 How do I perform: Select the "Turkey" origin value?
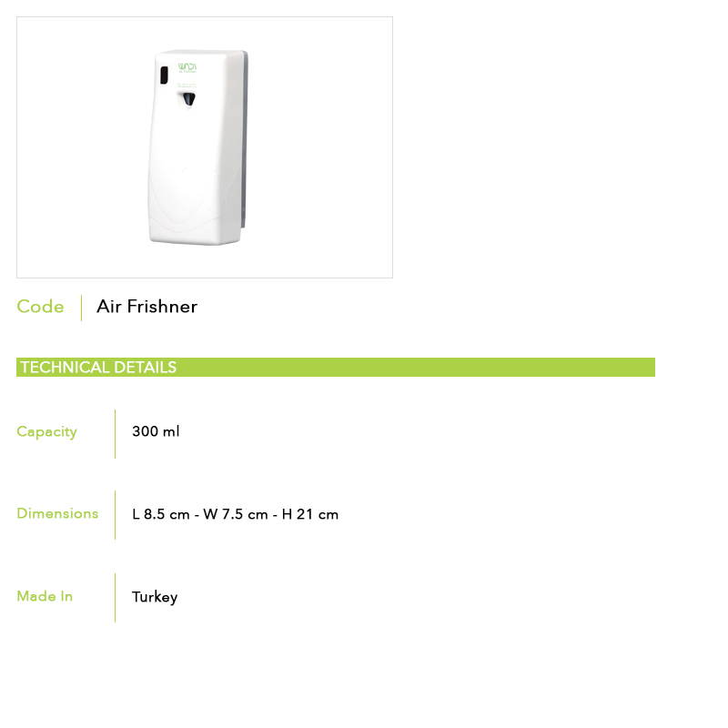155,597
